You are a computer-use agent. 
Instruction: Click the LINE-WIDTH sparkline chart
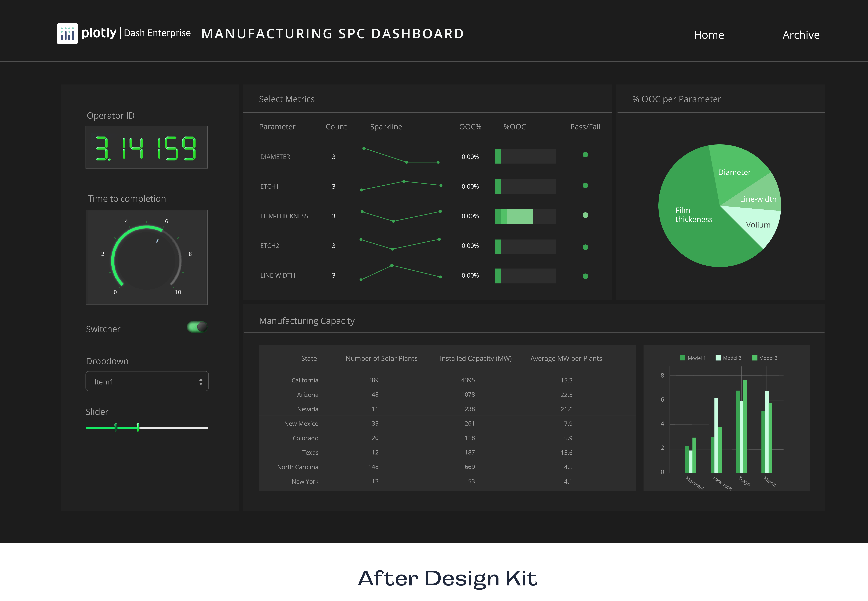point(401,273)
